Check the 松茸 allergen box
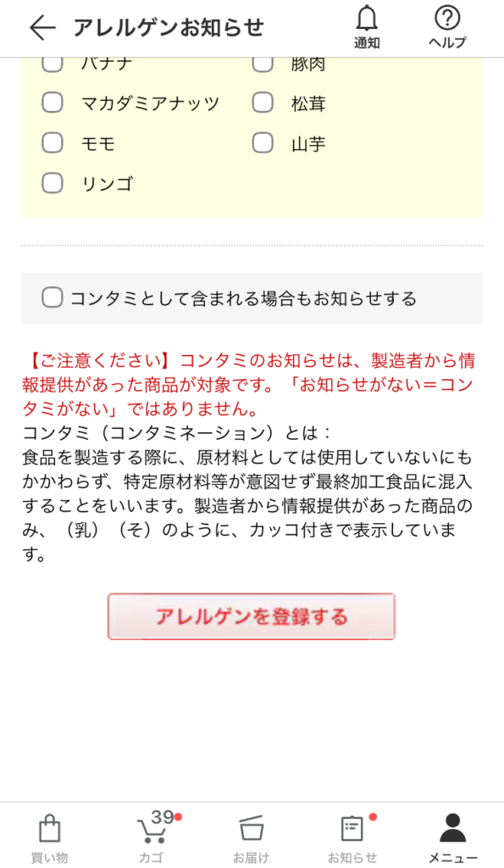Viewport: 504px width, 868px height. pyautogui.click(x=263, y=103)
